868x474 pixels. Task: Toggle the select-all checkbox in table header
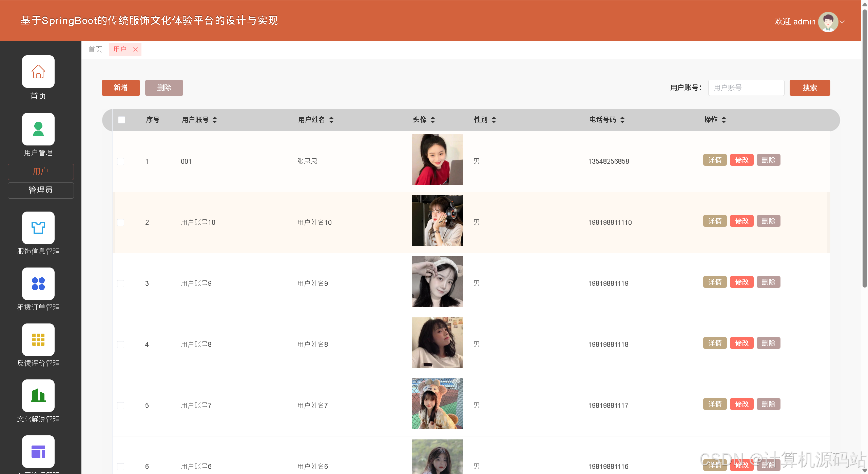(121, 120)
